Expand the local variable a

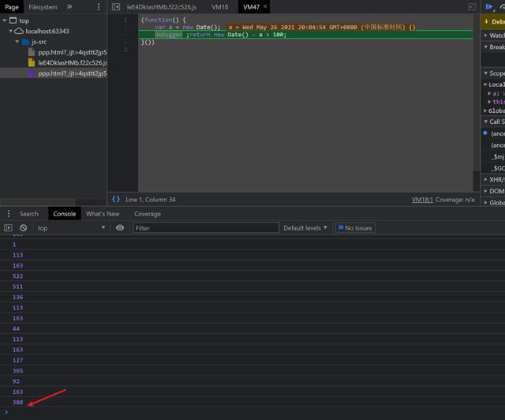coord(489,93)
